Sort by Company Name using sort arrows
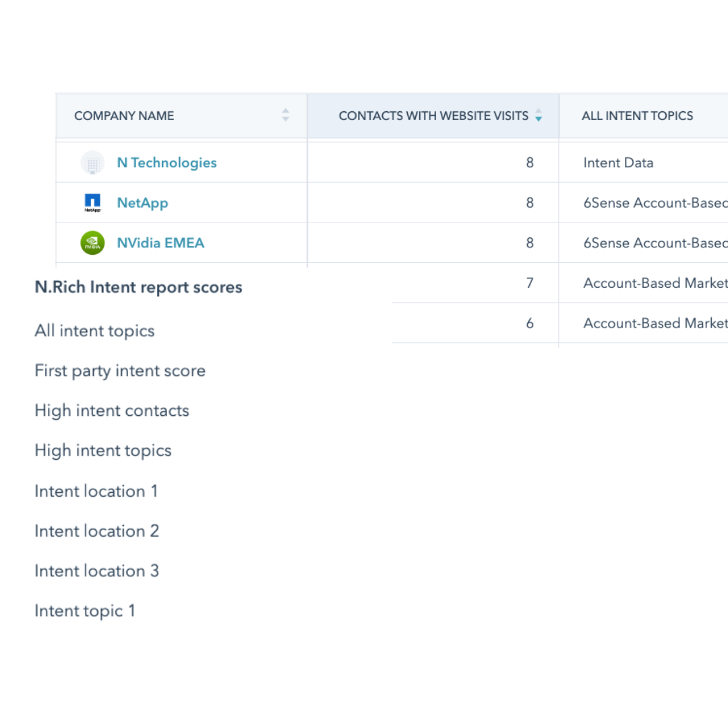 (x=286, y=115)
